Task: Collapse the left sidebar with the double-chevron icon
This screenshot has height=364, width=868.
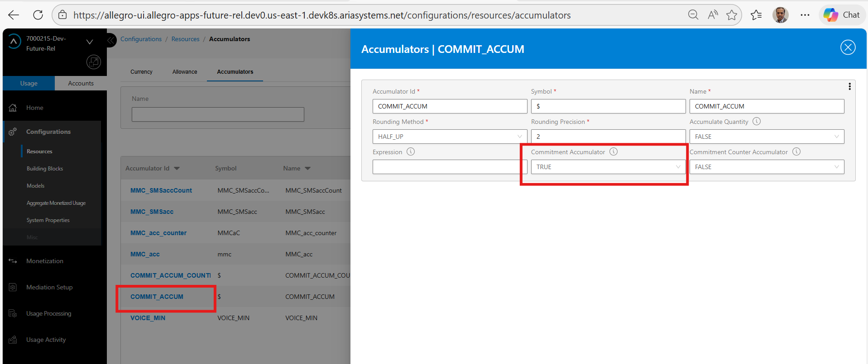Action: click(111, 40)
